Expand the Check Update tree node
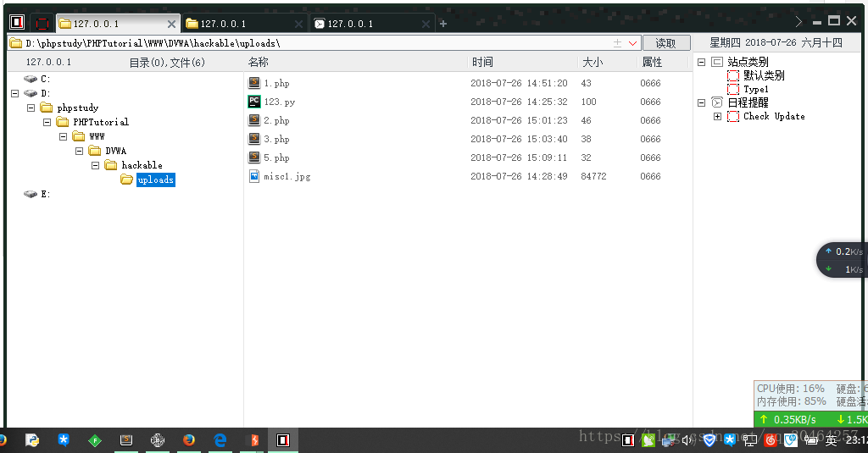The image size is (868, 453). coord(717,116)
